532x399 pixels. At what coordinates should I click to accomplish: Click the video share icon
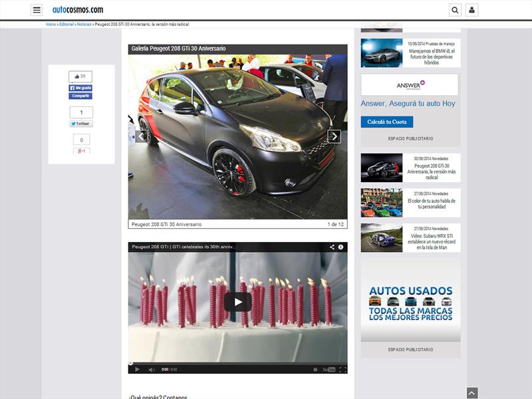click(332, 247)
